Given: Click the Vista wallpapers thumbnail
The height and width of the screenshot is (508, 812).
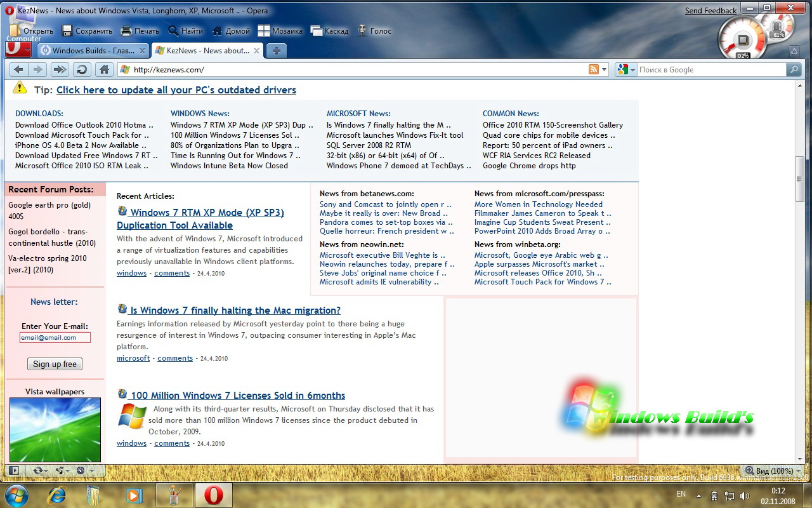Looking at the screenshot, I should tap(55, 430).
